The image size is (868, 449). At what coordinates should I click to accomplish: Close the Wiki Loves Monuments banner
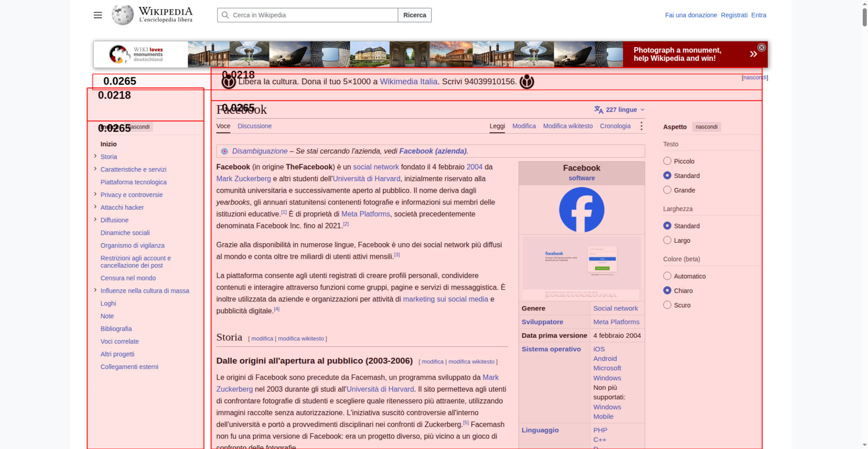point(761,47)
